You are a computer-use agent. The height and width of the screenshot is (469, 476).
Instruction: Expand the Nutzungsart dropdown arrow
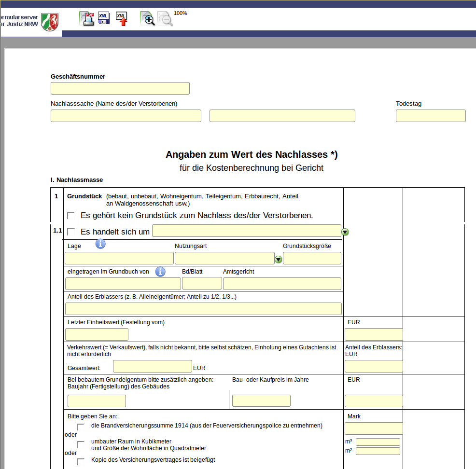tap(278, 260)
